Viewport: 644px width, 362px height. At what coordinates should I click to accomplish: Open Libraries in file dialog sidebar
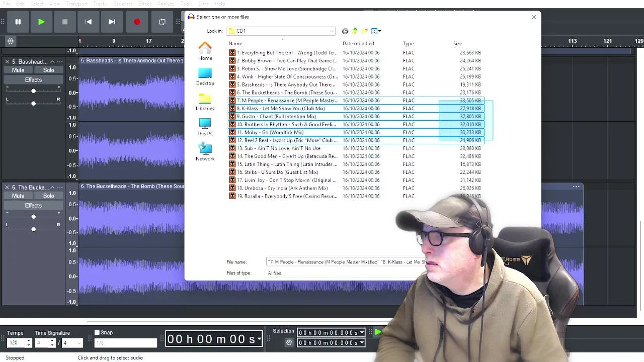pyautogui.click(x=205, y=102)
